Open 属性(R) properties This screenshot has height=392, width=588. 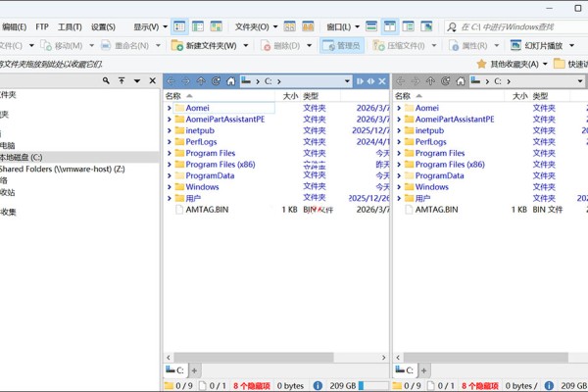pos(468,46)
